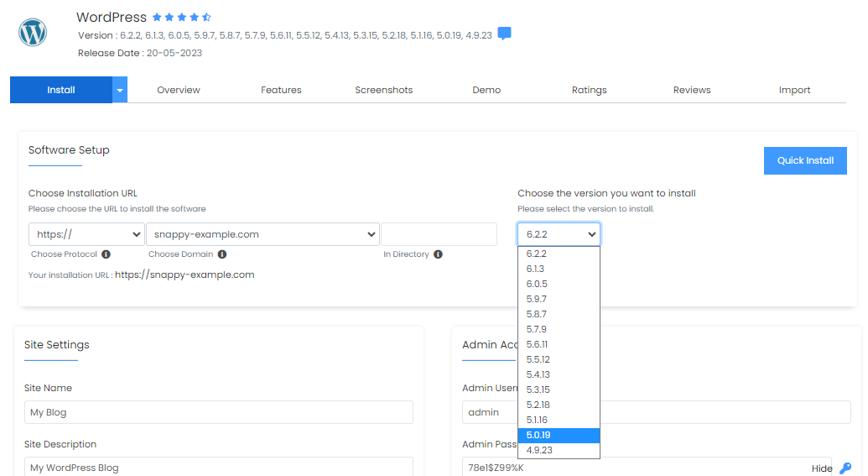Screen dimensions: 868x476
Task: Click the Site Name text field
Action: [x=218, y=412]
